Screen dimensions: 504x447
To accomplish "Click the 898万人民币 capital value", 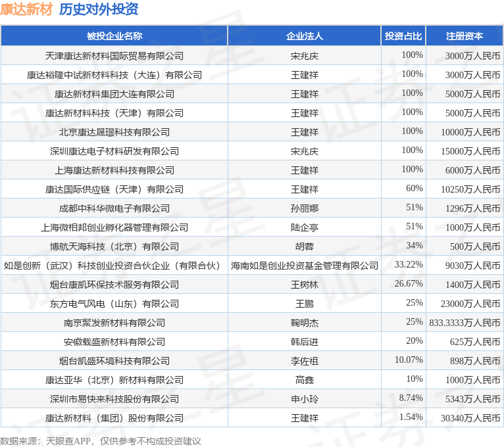I will (x=475, y=361).
